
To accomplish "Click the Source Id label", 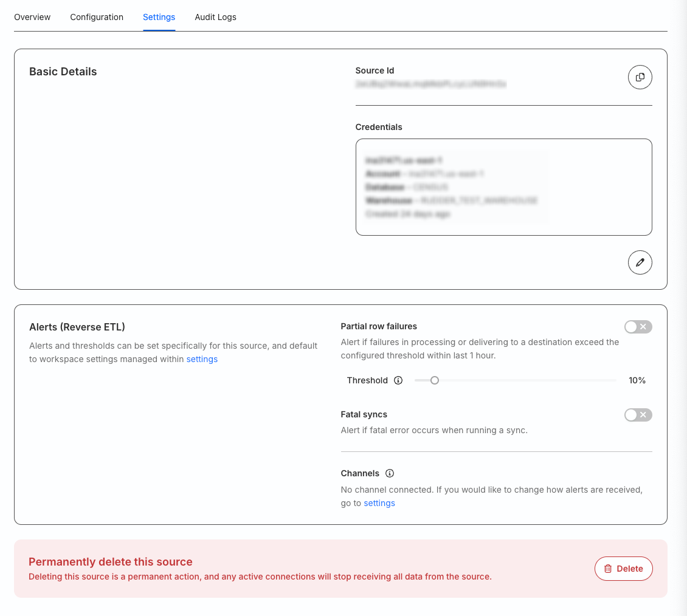I will [x=375, y=70].
